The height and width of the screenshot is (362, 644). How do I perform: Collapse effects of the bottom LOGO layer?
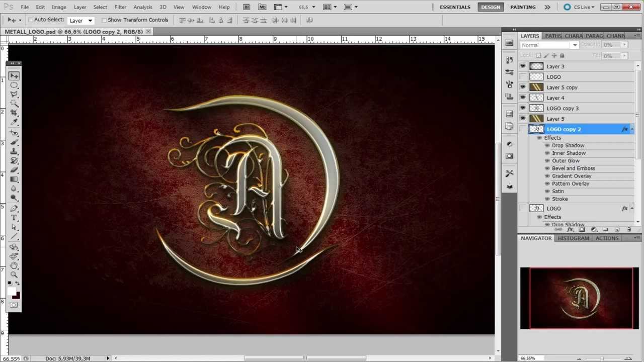632,208
